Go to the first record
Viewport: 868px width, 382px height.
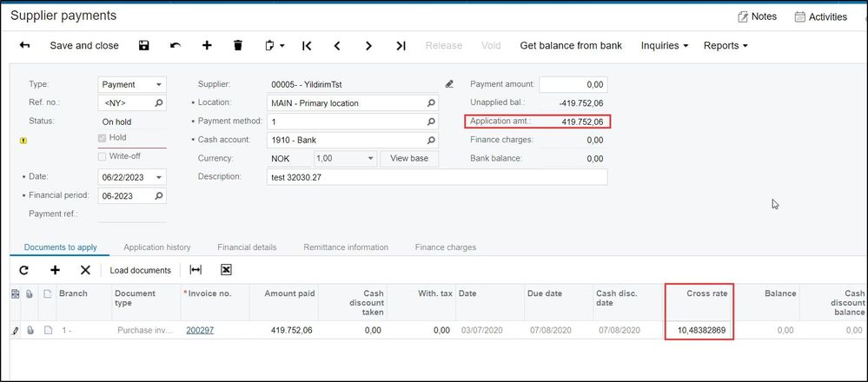(307, 45)
